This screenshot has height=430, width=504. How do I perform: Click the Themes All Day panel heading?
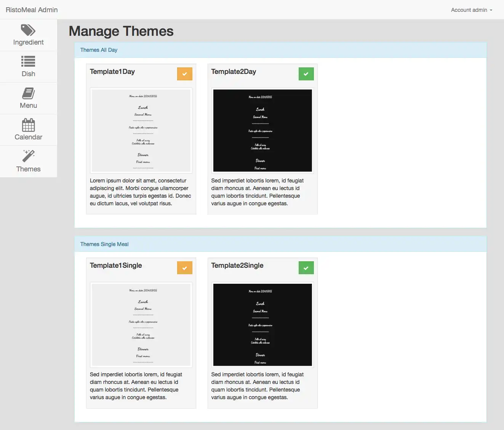click(x=280, y=50)
